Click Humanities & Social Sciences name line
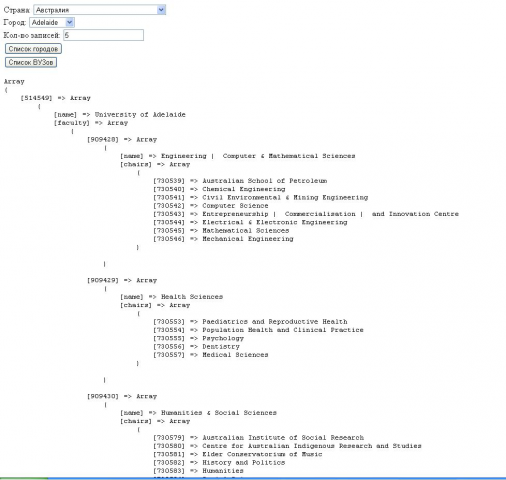Viewport: 506px width, 480px height. tap(198, 413)
